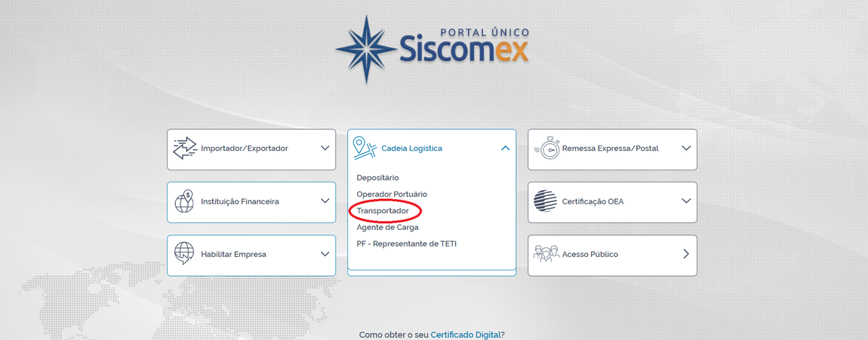The width and height of the screenshot is (868, 340).
Task: Choose Transportador in the list
Action: click(383, 210)
